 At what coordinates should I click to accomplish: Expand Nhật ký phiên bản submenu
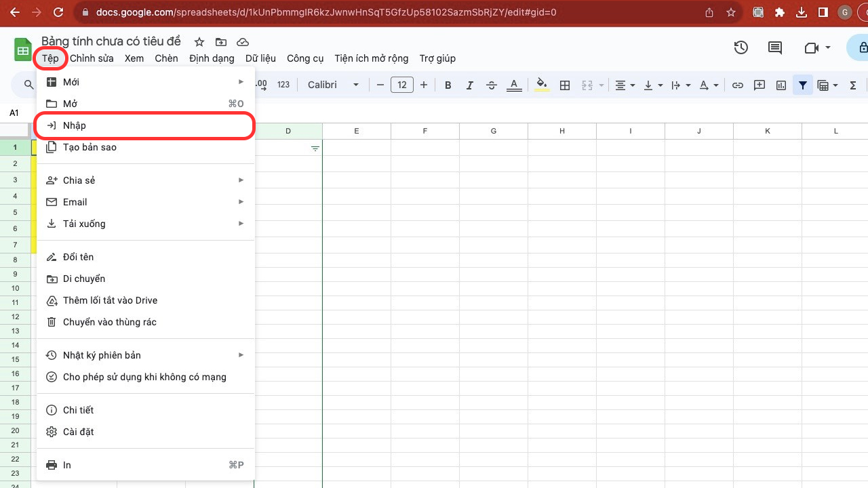146,355
